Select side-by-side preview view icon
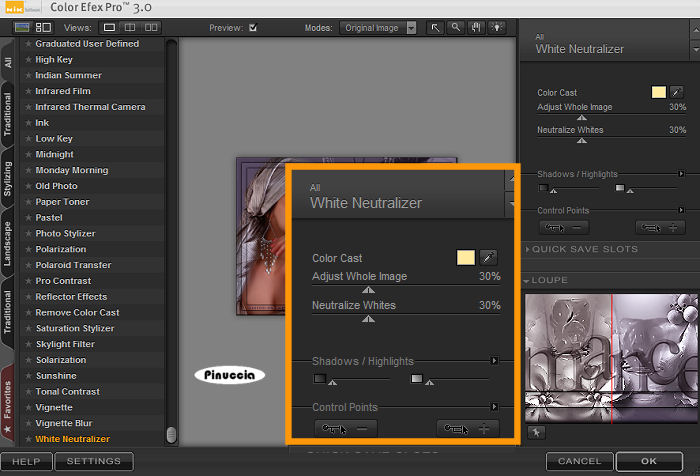Screen dimensions: 700x476 (151, 28)
